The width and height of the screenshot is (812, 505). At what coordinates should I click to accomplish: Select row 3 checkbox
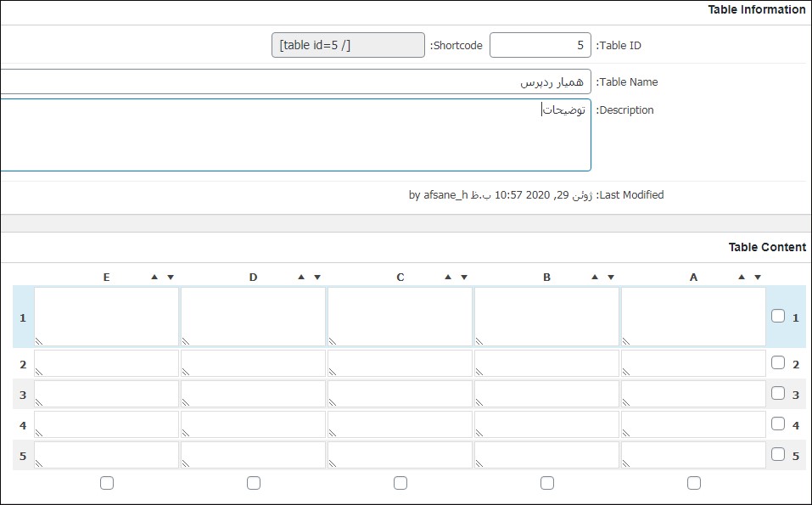[778, 393]
